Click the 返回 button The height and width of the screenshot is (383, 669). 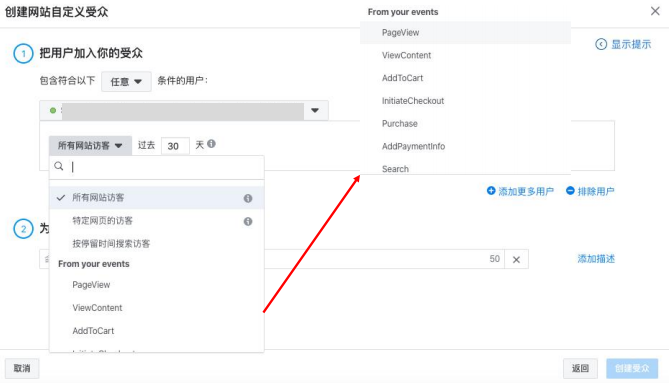(580, 368)
